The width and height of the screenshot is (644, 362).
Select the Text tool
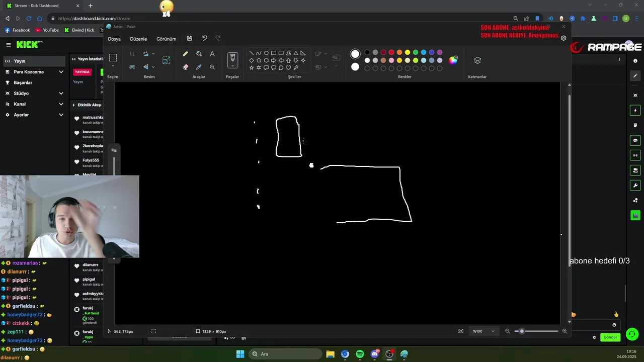point(212,54)
